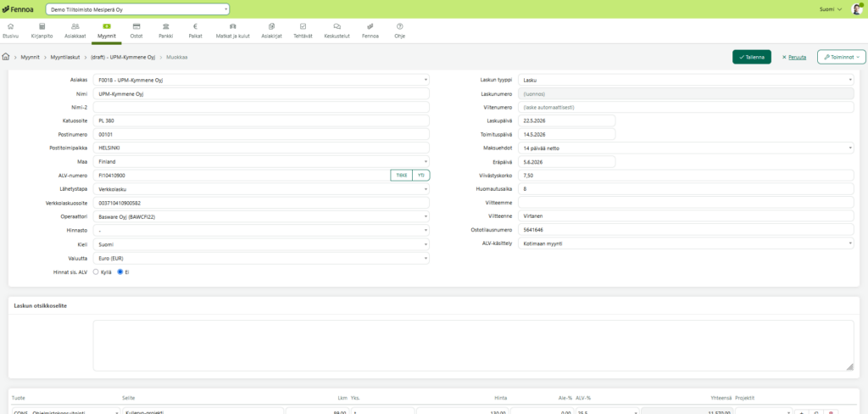
Task: Open the Maksuehdot payment terms dropdown
Action: coord(686,148)
